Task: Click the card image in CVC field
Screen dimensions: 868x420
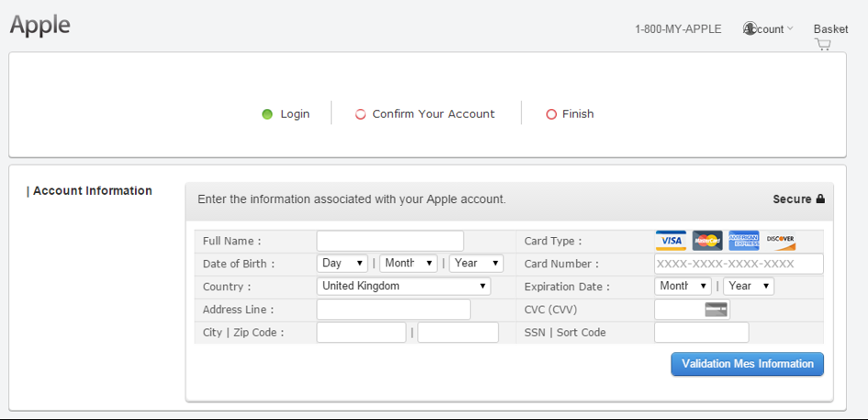Action: (716, 309)
